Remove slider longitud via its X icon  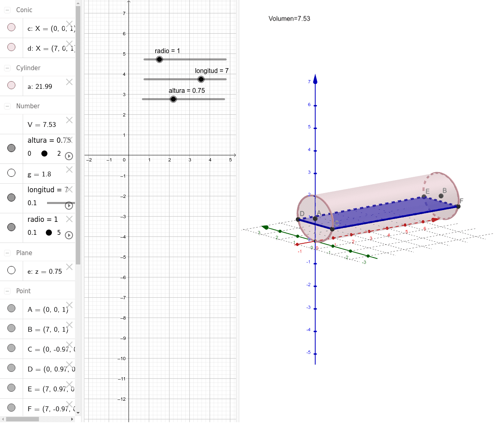[x=69, y=189]
